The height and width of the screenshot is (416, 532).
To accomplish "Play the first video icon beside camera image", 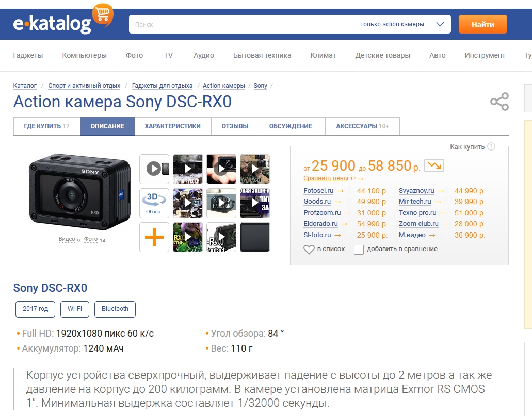I will 154,169.
